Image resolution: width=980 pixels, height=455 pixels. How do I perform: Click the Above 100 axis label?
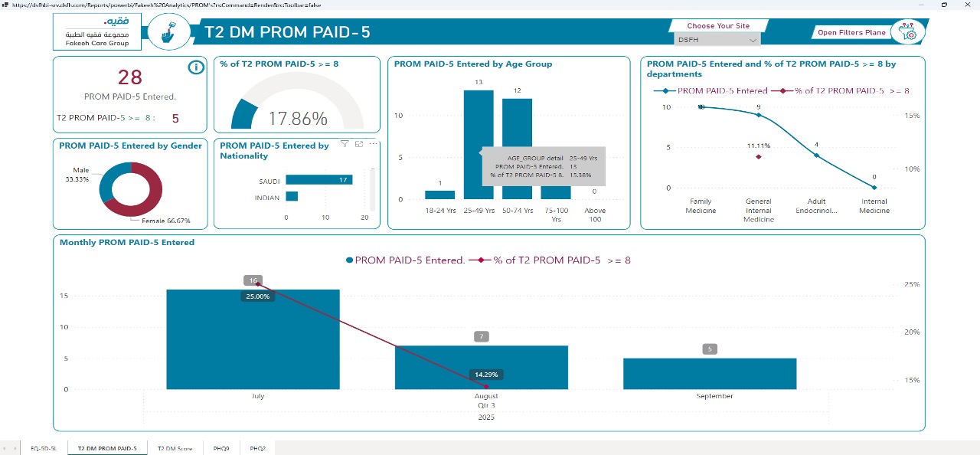click(594, 214)
